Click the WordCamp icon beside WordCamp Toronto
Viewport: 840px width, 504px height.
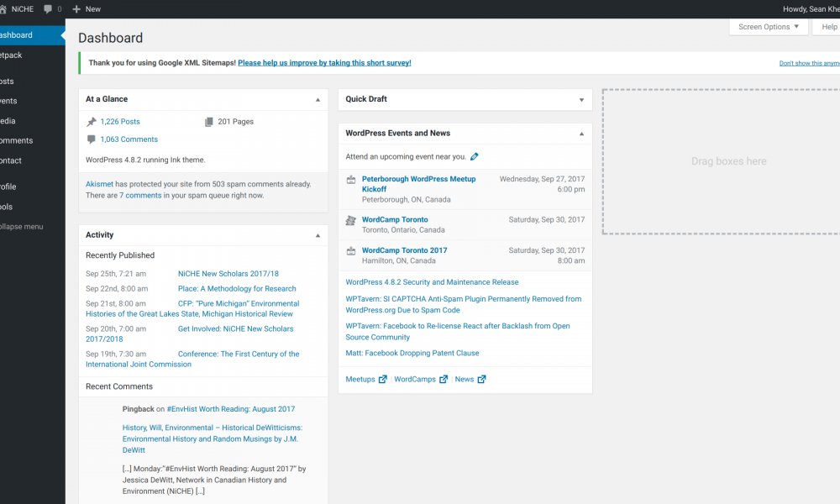tap(351, 220)
